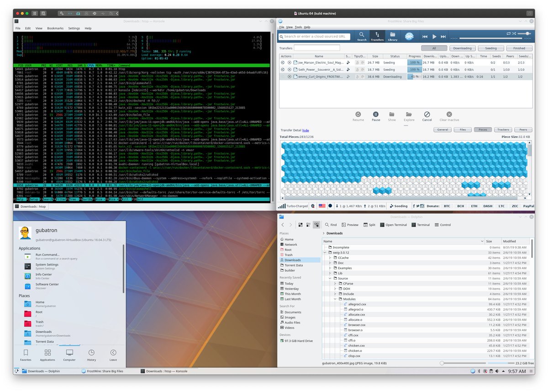Switch Dolphin to details view mode
Screen dimensions: 548x392
pos(316,225)
